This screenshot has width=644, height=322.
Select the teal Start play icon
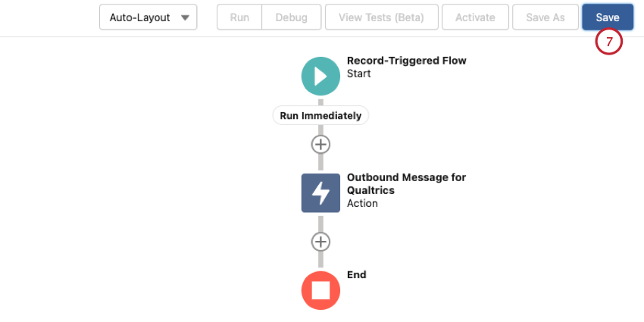coord(320,77)
